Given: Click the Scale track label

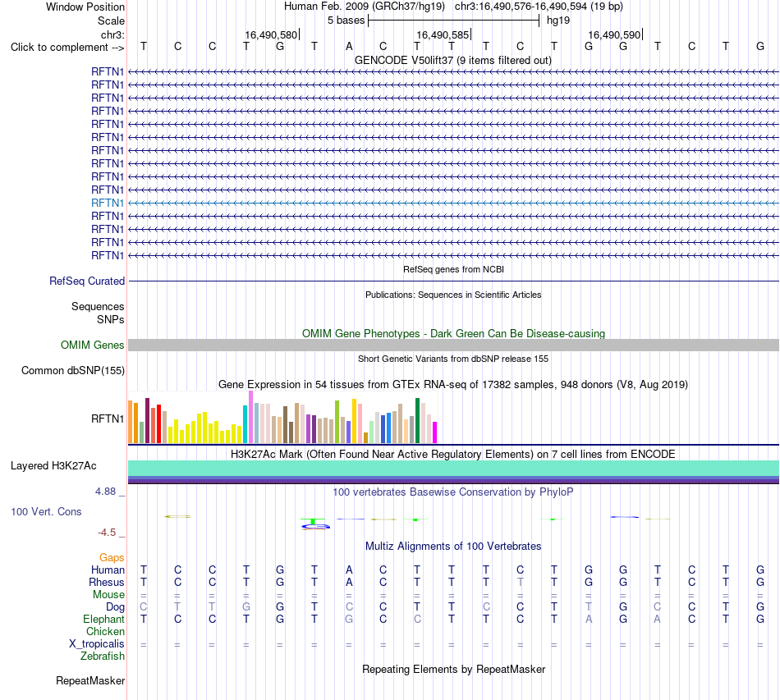Looking at the screenshot, I should 111,21.
